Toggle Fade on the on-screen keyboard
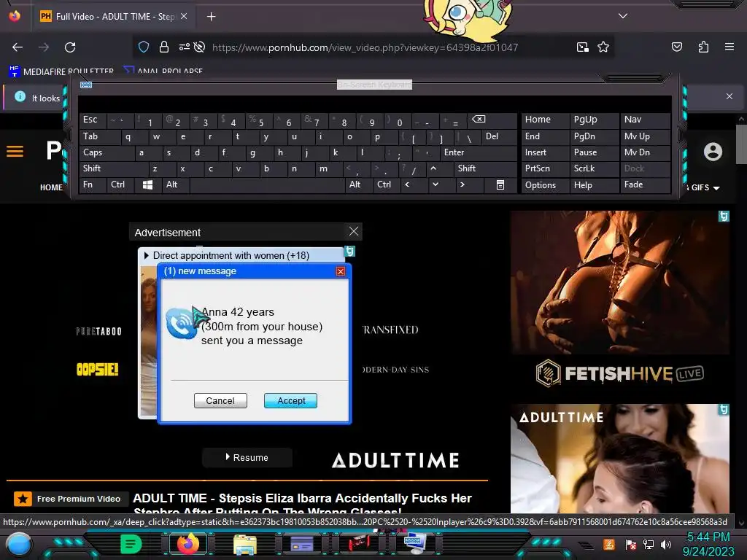This screenshot has height=560, width=747. point(645,184)
